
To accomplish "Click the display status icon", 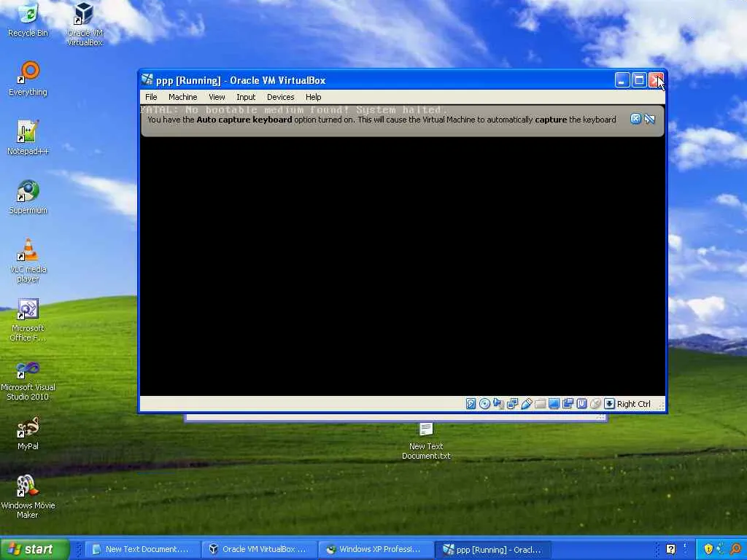I will pos(554,404).
